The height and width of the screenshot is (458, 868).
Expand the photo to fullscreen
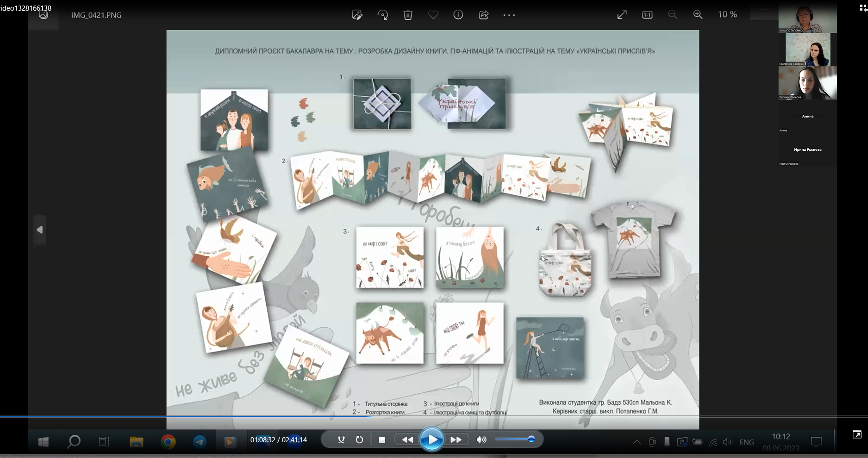[x=622, y=15]
